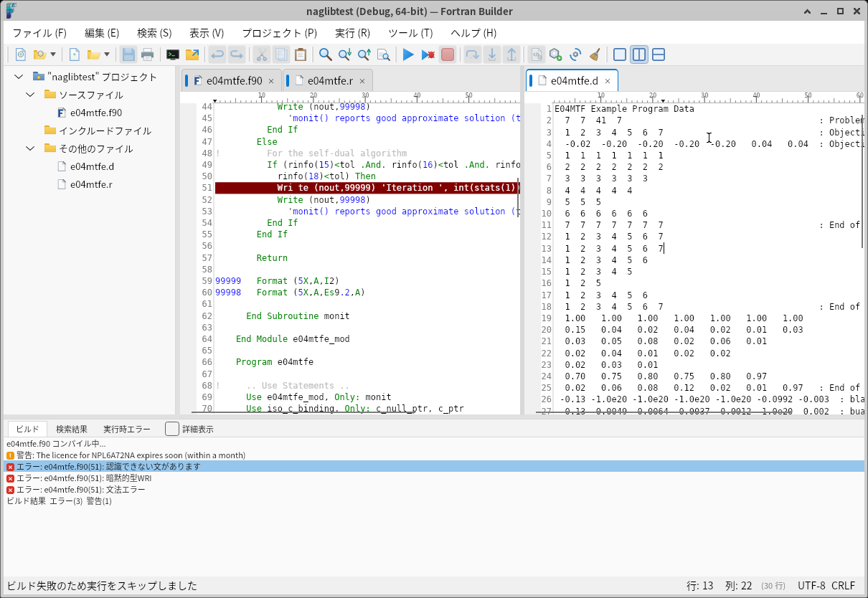This screenshot has height=598, width=868.
Task: Open the ファイル (F) menu
Action: (39, 33)
